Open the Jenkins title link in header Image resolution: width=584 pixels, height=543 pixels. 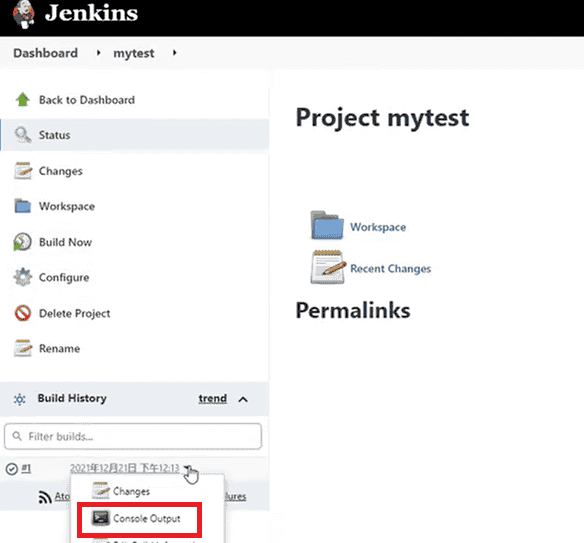pos(91,13)
